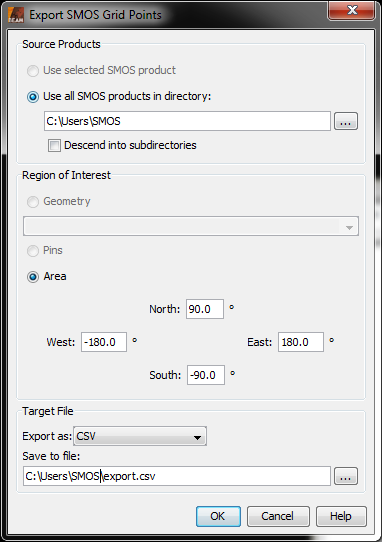The image size is (382, 542).
Task: Click the West longitude field
Action: [104, 342]
